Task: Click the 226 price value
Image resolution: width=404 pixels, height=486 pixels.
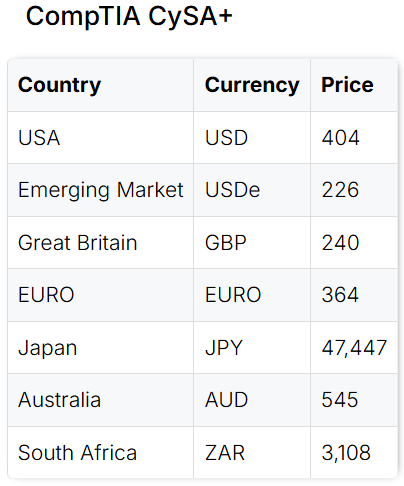Action: (340, 190)
